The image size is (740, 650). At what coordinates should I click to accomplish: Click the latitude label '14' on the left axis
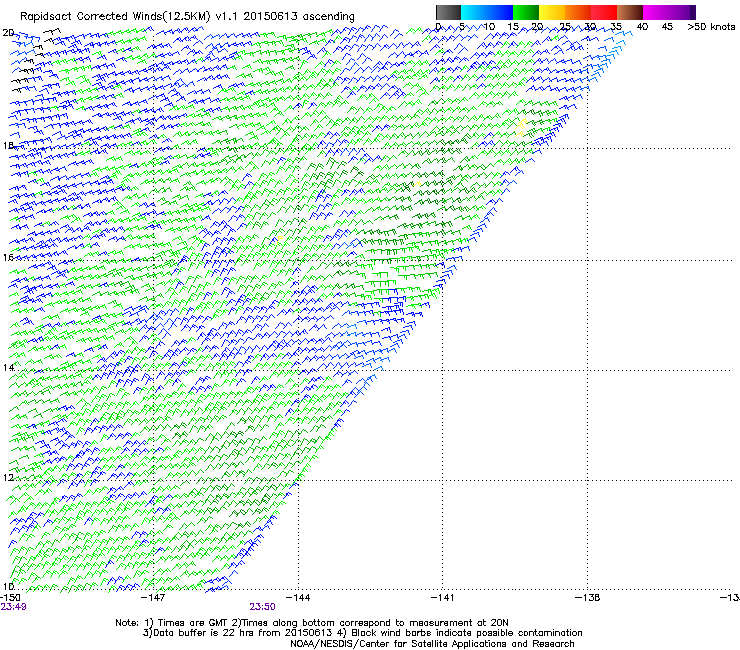(x=8, y=367)
